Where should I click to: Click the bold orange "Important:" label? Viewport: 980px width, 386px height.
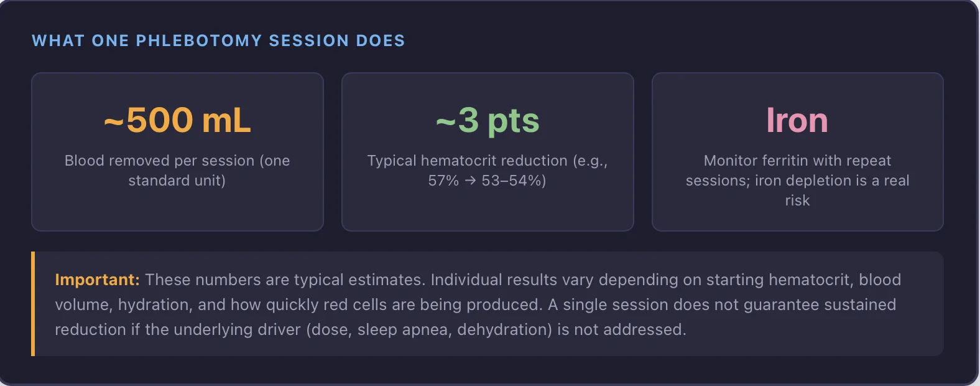[97, 280]
